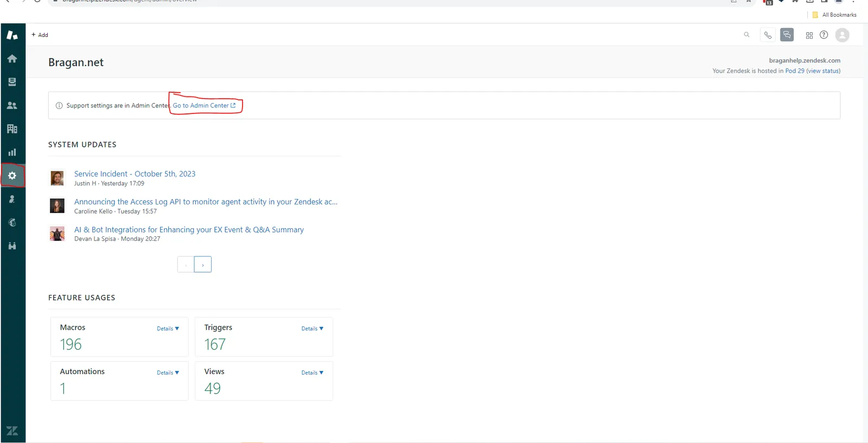
Task: Open Service Incident - October 5th, 2023
Action: [x=135, y=174]
